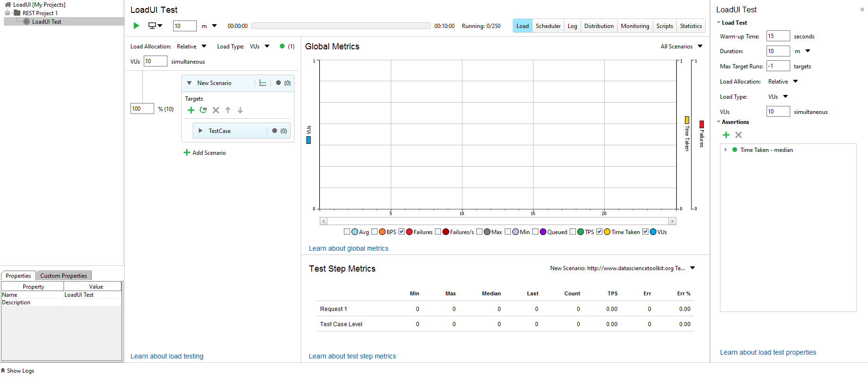Screen dimensions: 868x377
Task: Close the LoadUI Test properties panel
Action: pos(862,9)
